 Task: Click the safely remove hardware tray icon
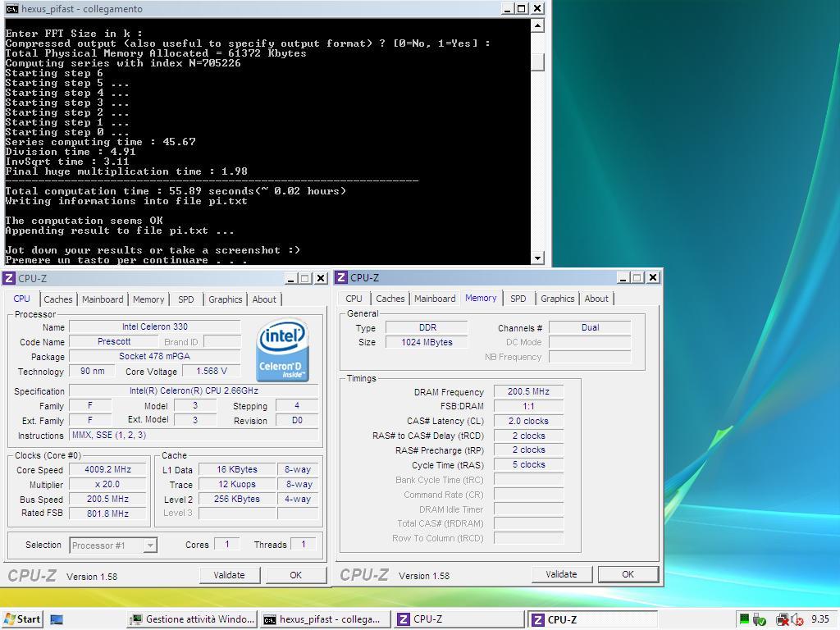click(760, 620)
